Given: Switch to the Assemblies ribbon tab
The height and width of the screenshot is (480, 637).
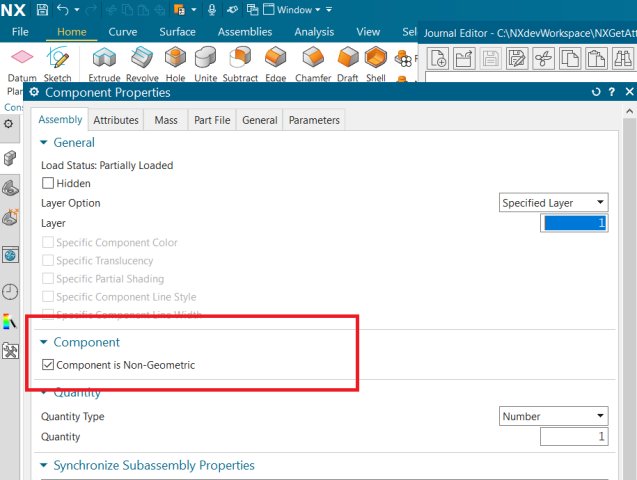Looking at the screenshot, I should click(245, 32).
